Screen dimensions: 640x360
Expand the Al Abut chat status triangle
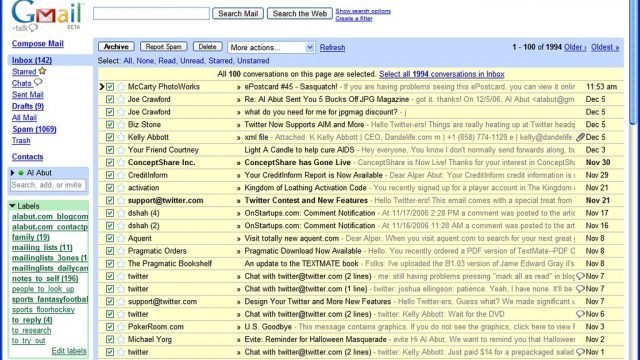tap(13, 173)
